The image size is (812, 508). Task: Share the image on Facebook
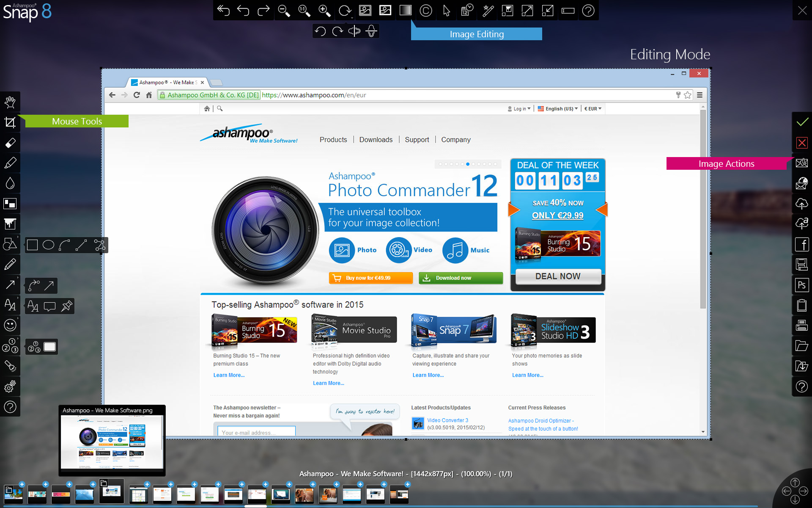(801, 244)
